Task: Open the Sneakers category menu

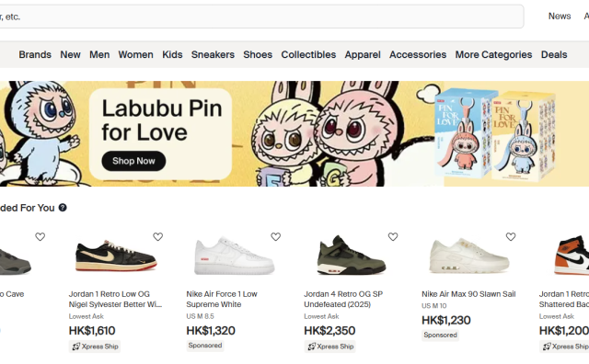Action: 213,55
